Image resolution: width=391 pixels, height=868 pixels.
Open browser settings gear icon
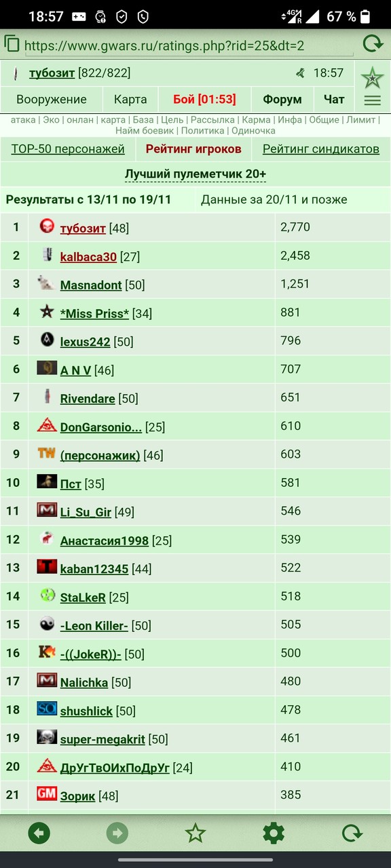(x=274, y=833)
